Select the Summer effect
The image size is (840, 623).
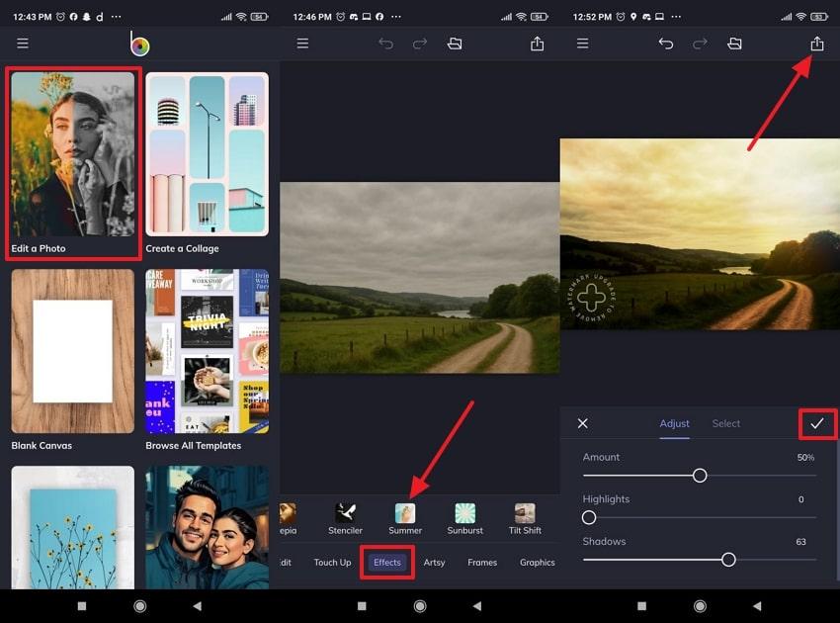click(x=405, y=519)
